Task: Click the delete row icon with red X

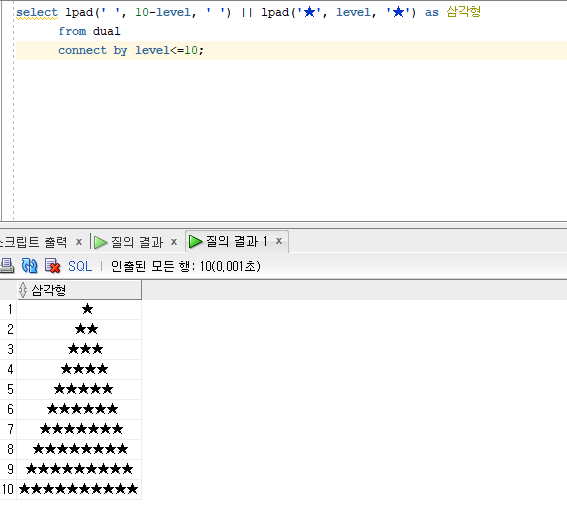Action: pos(52,266)
